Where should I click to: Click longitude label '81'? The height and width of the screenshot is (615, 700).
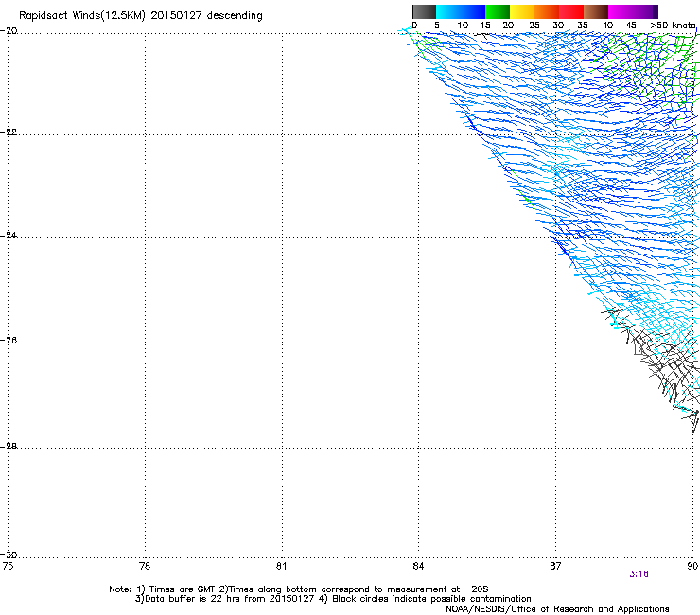(x=281, y=566)
